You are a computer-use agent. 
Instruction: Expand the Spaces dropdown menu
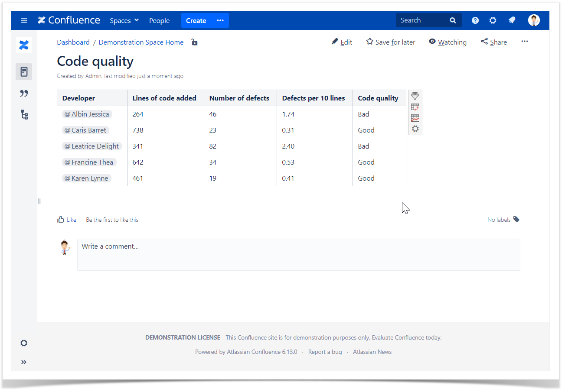click(124, 20)
